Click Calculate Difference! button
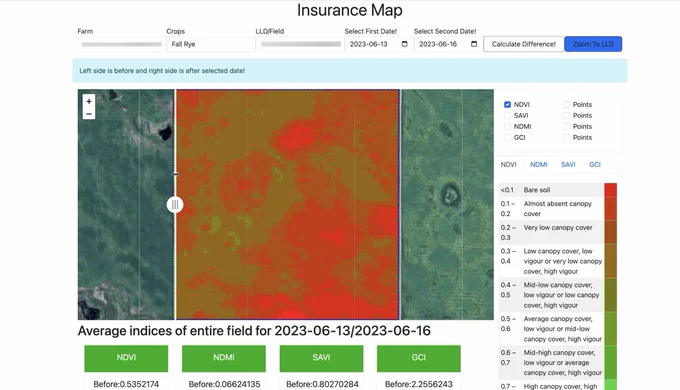Image resolution: width=680 pixels, height=390 pixels. [524, 44]
